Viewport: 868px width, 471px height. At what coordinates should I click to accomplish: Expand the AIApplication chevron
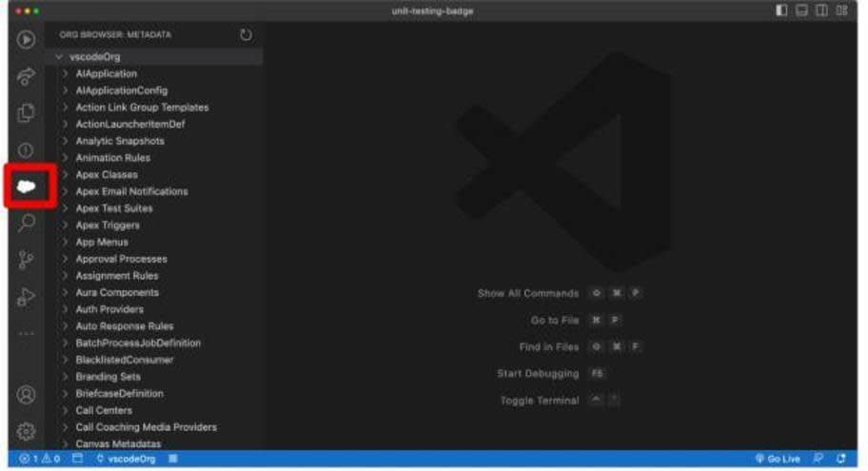[66, 73]
